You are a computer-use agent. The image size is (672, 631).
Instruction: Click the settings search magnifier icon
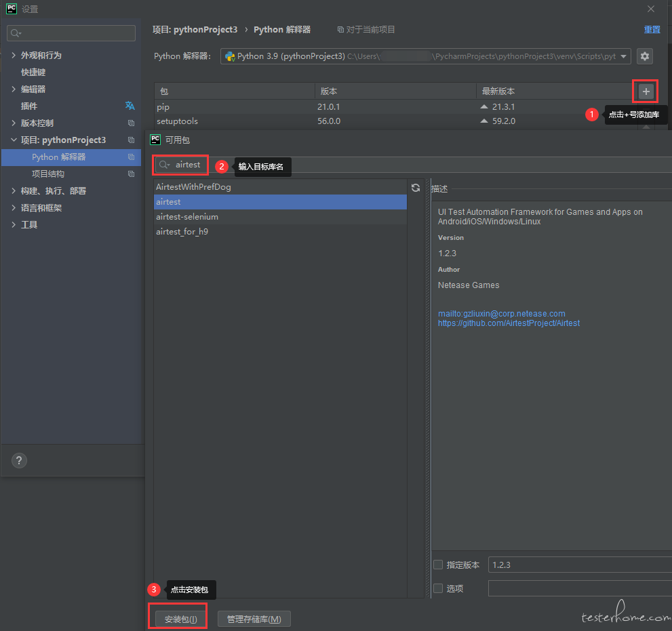click(16, 33)
